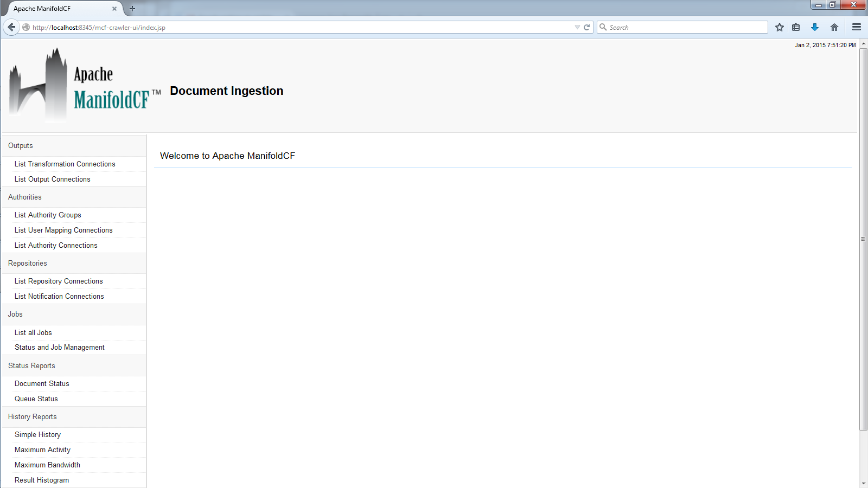Bookmark this page with the star icon
The width and height of the screenshot is (868, 488).
780,27
